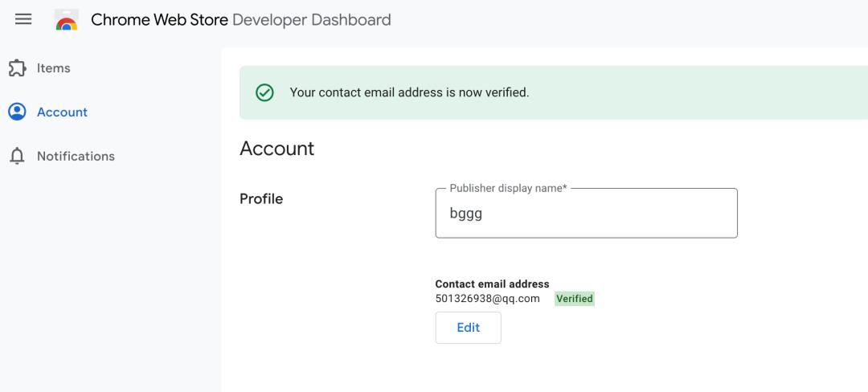
Task: Click the Account person icon in sidebar
Action: [x=17, y=112]
